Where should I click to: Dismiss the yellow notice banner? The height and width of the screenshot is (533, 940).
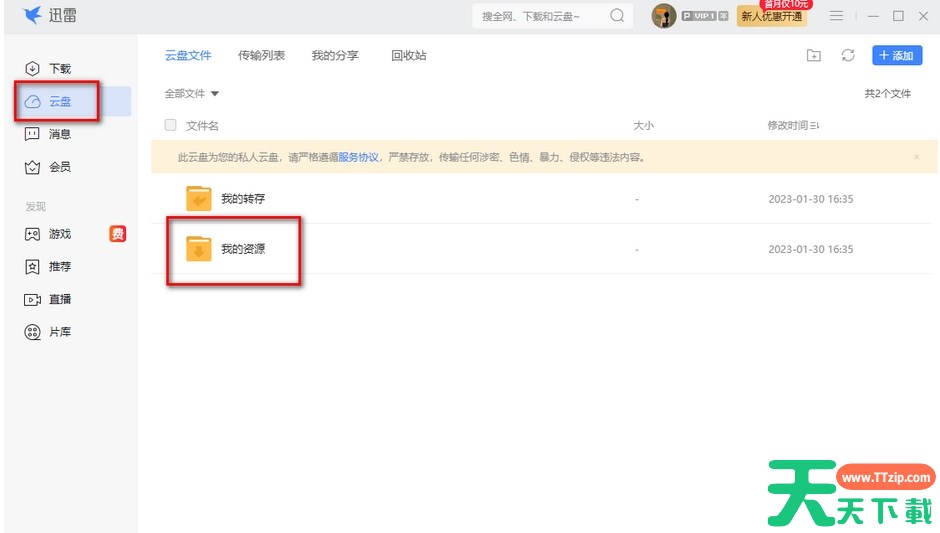916,157
